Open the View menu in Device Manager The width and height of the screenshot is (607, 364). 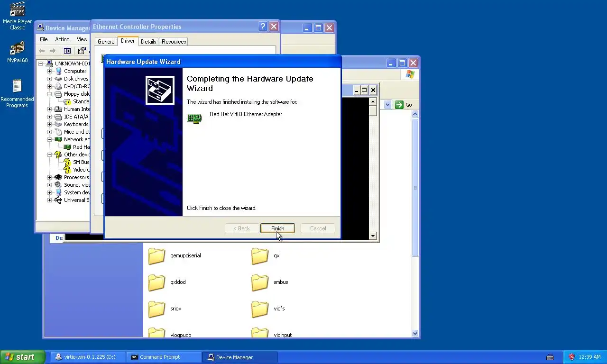coord(82,39)
